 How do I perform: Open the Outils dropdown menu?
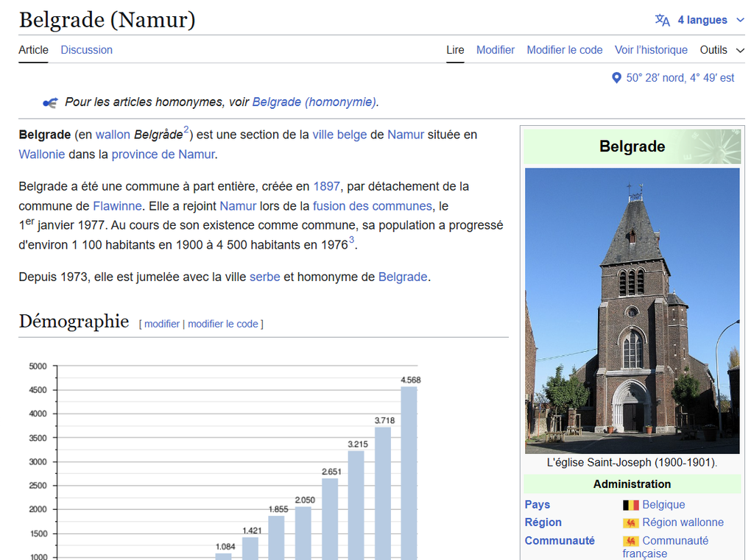click(x=722, y=50)
